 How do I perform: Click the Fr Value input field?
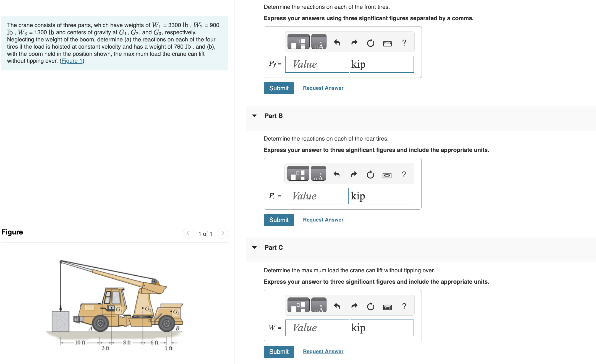coord(317,196)
